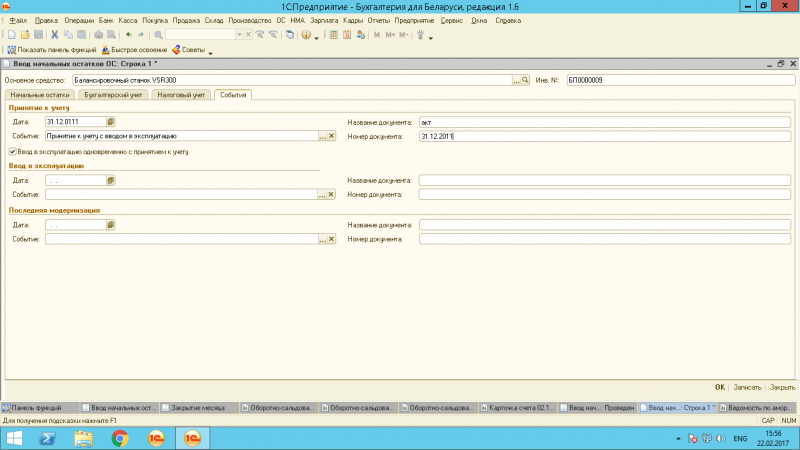The image size is (800, 450).
Task: Open the calendar toolbar icon
Action: (x=347, y=35)
